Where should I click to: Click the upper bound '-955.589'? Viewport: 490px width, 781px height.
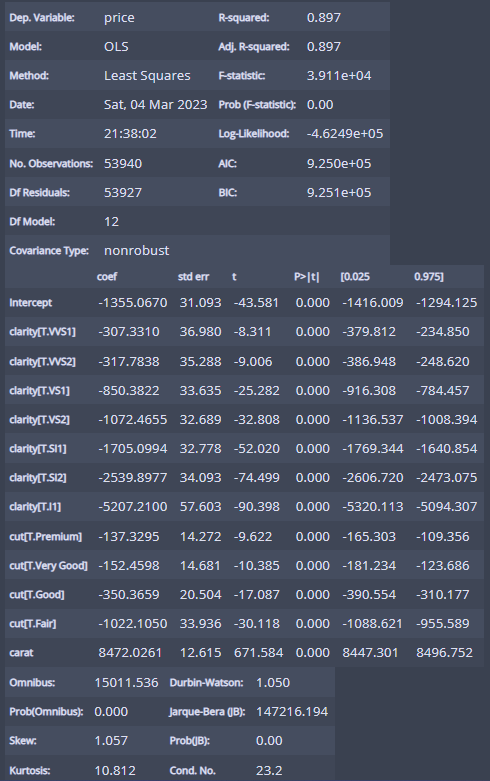point(442,623)
